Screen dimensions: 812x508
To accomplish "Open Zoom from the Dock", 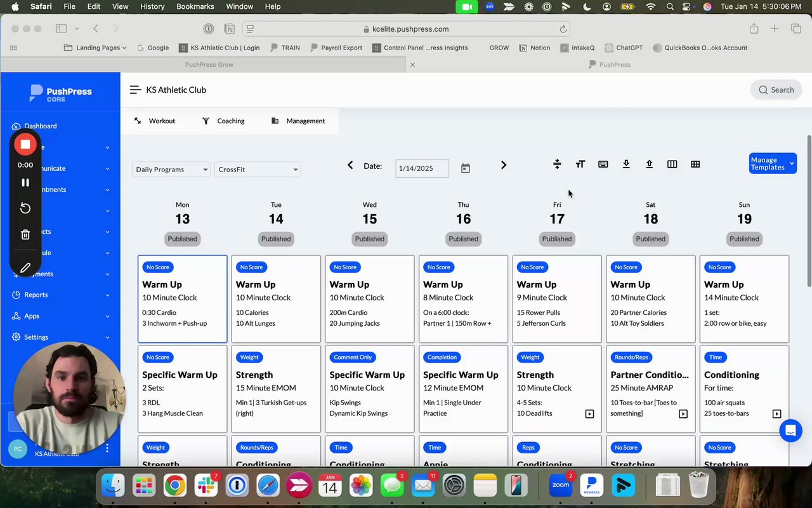I will coord(560,486).
